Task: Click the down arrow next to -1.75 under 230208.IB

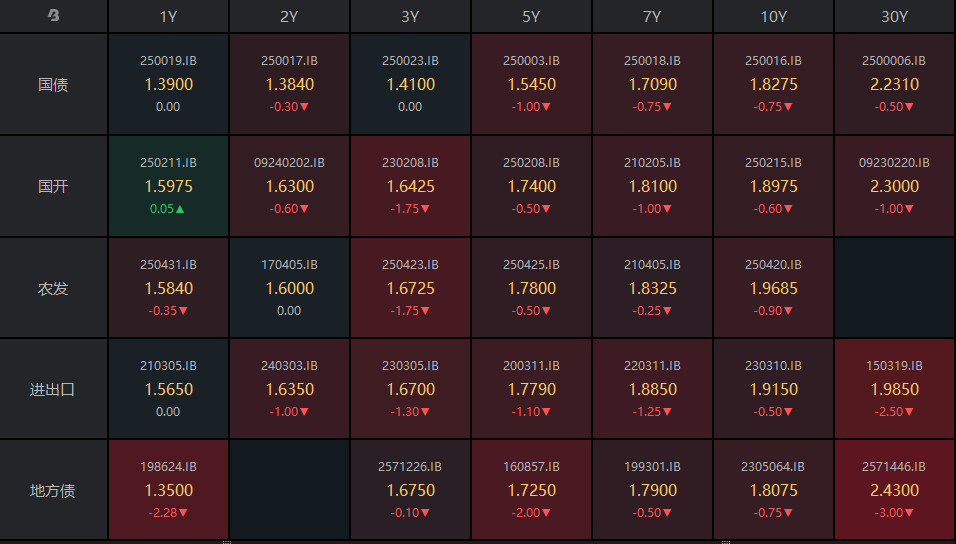Action: point(426,209)
